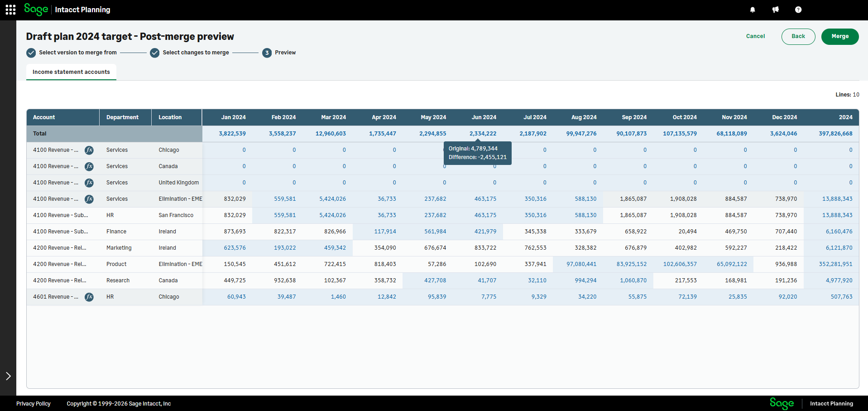Click formula icon on Services Canada row
Viewport: 868px width, 411px height.
[x=89, y=166]
